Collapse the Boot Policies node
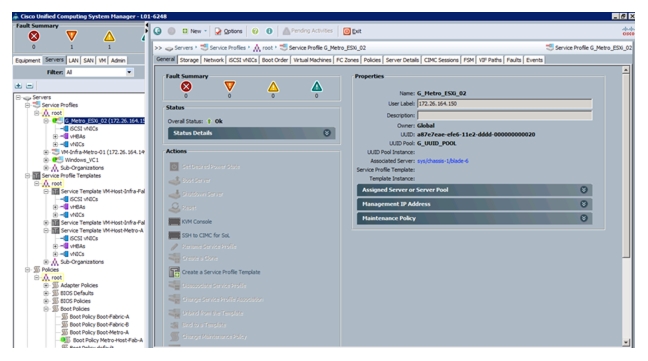The width and height of the screenshot is (648, 361). coord(46,309)
